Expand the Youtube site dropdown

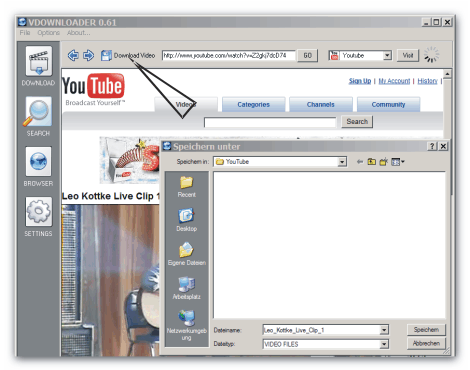[x=387, y=55]
